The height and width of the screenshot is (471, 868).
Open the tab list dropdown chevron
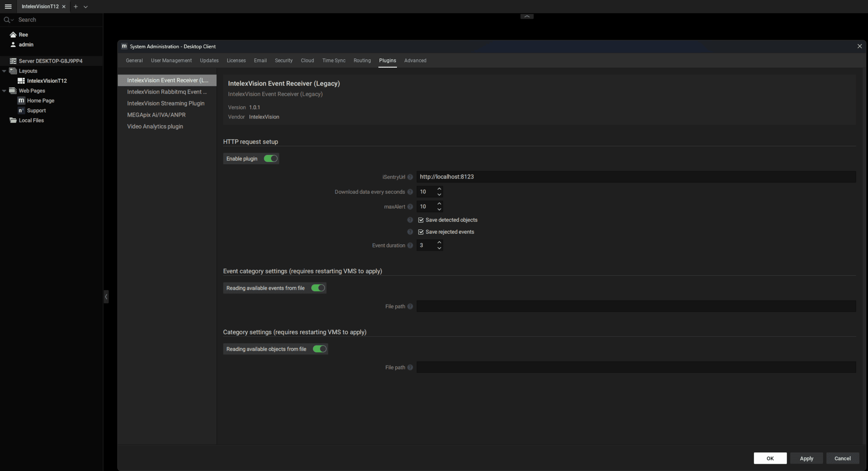86,7
